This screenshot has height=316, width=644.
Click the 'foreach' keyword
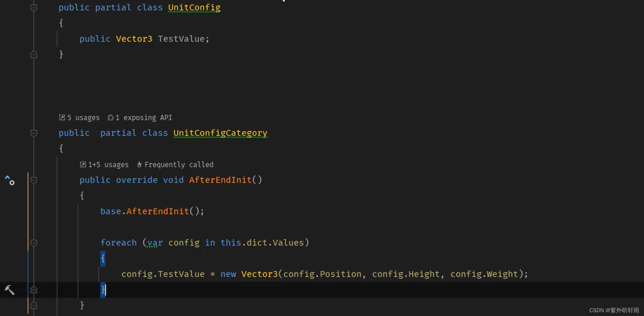(x=118, y=243)
